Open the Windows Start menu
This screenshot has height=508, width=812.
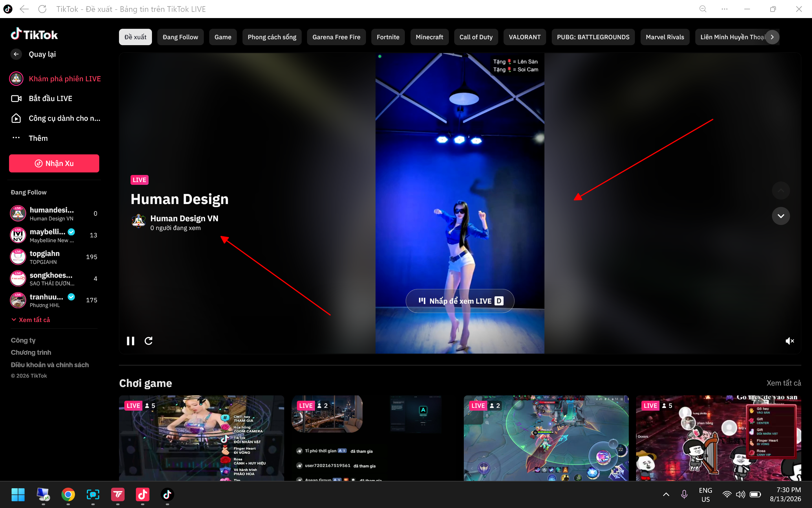[x=18, y=494]
